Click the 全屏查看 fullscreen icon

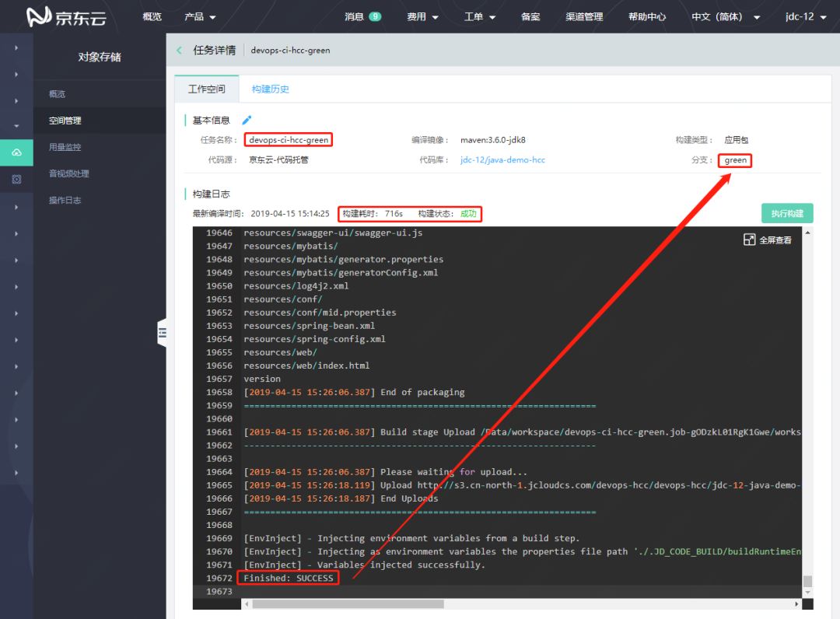(x=750, y=240)
